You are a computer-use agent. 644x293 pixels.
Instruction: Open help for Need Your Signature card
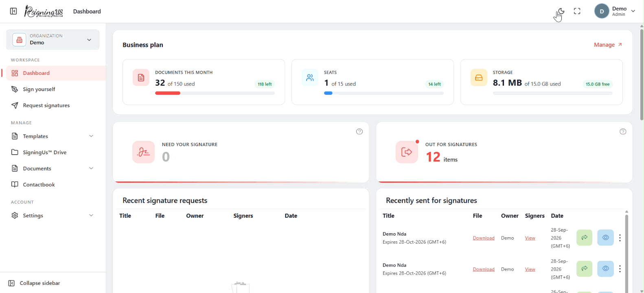tap(359, 131)
